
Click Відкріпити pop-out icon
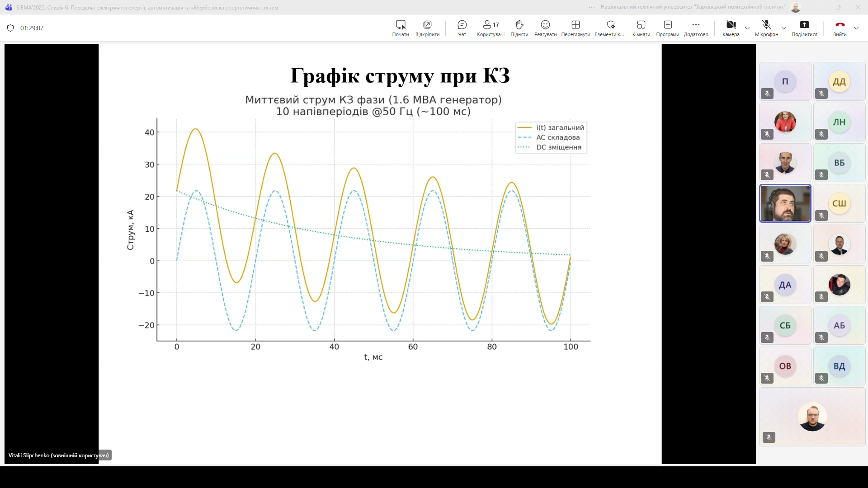click(x=427, y=28)
